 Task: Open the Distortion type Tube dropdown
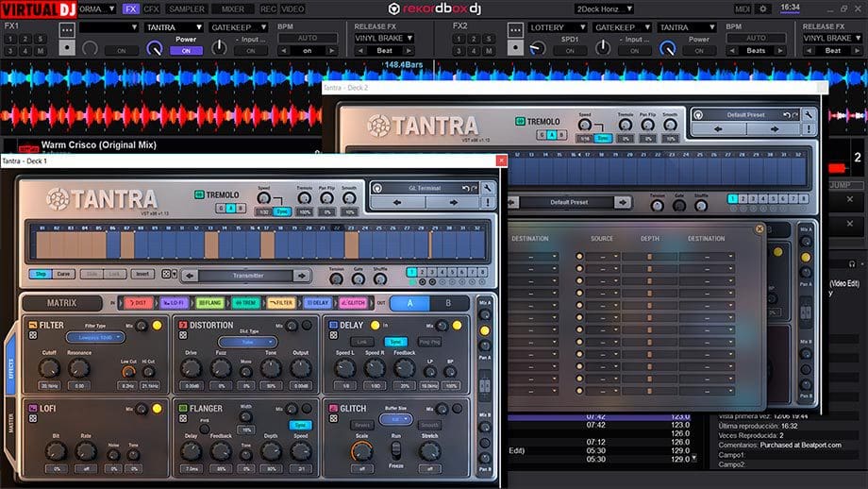click(x=247, y=342)
